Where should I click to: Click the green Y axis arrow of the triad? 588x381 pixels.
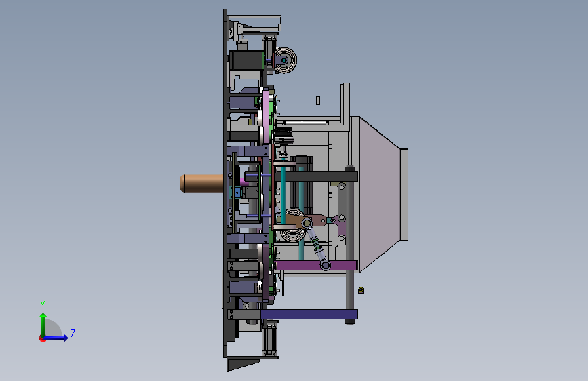(43, 324)
